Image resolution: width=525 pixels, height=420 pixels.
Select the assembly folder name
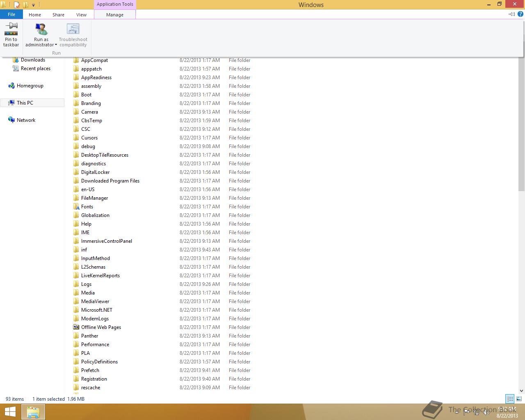pyautogui.click(x=91, y=86)
